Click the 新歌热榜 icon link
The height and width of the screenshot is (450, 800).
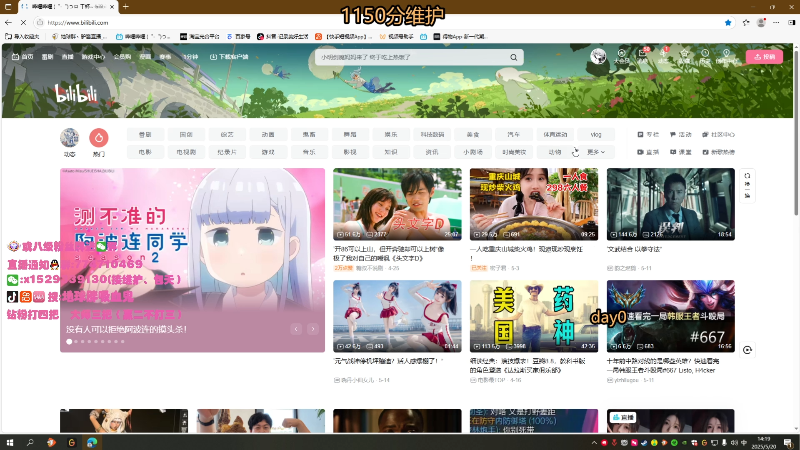[718, 152]
